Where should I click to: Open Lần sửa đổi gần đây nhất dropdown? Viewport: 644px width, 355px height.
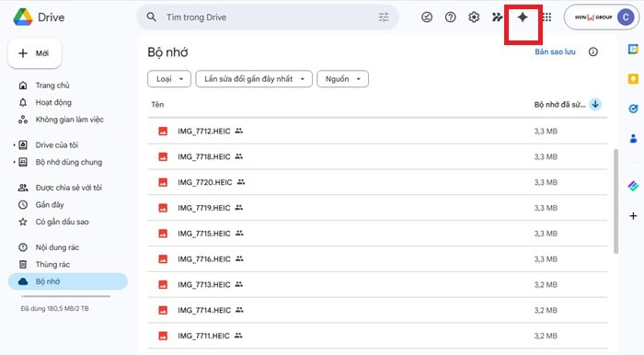coord(254,79)
